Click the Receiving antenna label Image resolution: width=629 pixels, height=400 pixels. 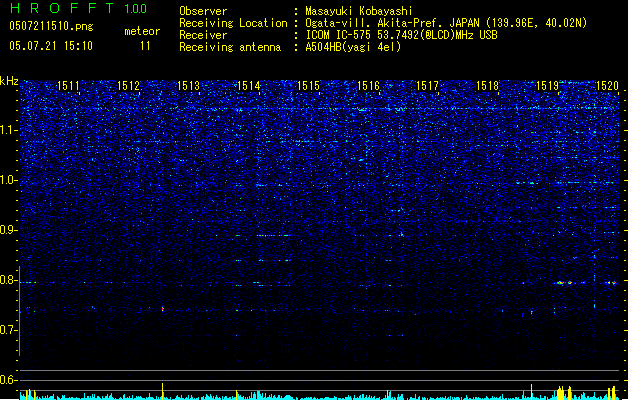click(230, 47)
